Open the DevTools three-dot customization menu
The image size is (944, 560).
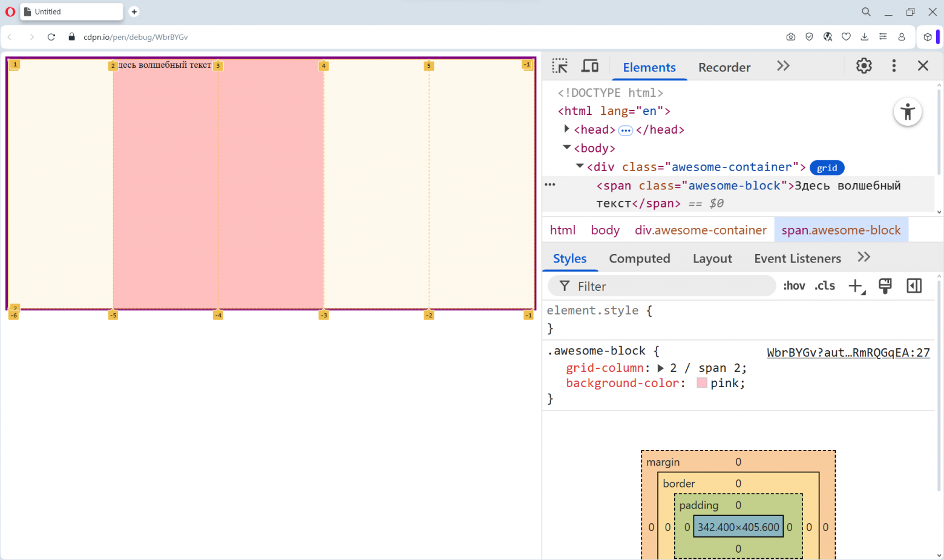point(894,65)
